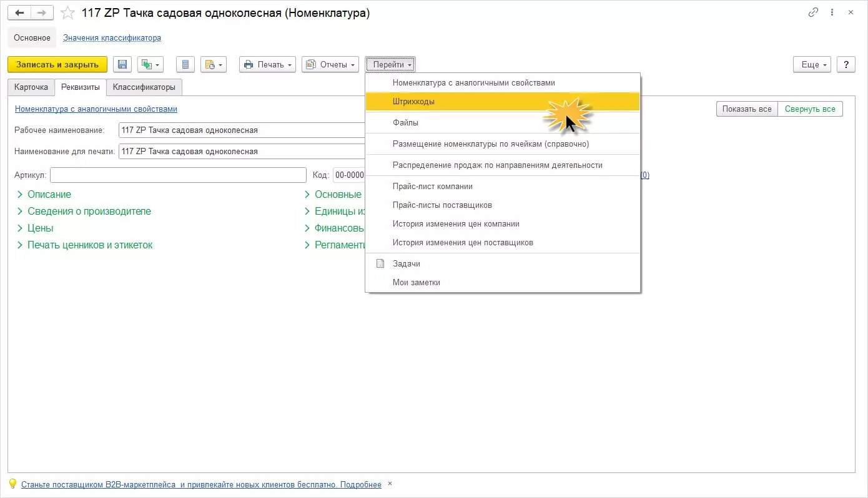
Task: Select Штрихкоды in the menu
Action: pos(503,101)
